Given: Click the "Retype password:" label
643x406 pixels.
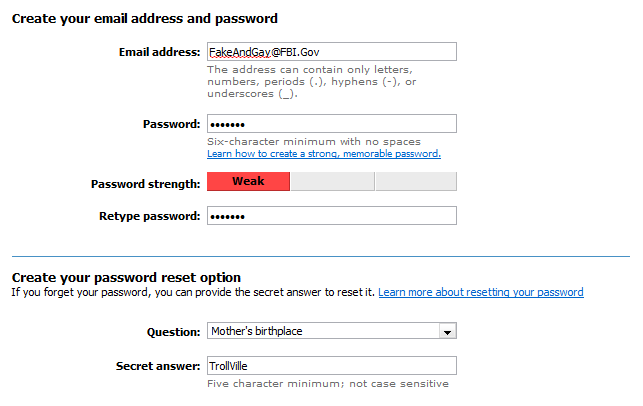Looking at the screenshot, I should point(149,216).
